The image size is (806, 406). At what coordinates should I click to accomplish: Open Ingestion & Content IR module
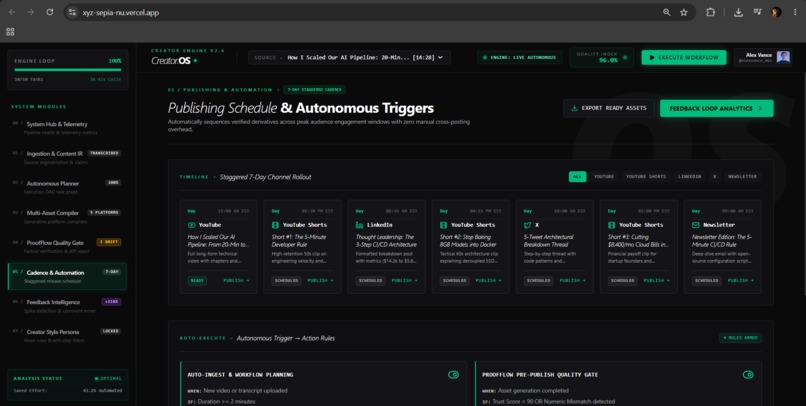click(x=67, y=157)
